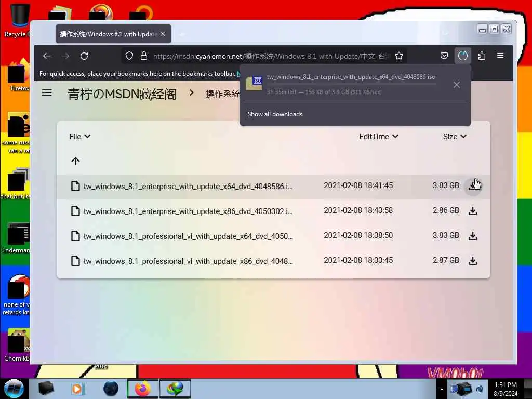Viewport: 532px width, 399px height.
Task: Open Internet Download Manager in the taskbar
Action: [x=175, y=389]
